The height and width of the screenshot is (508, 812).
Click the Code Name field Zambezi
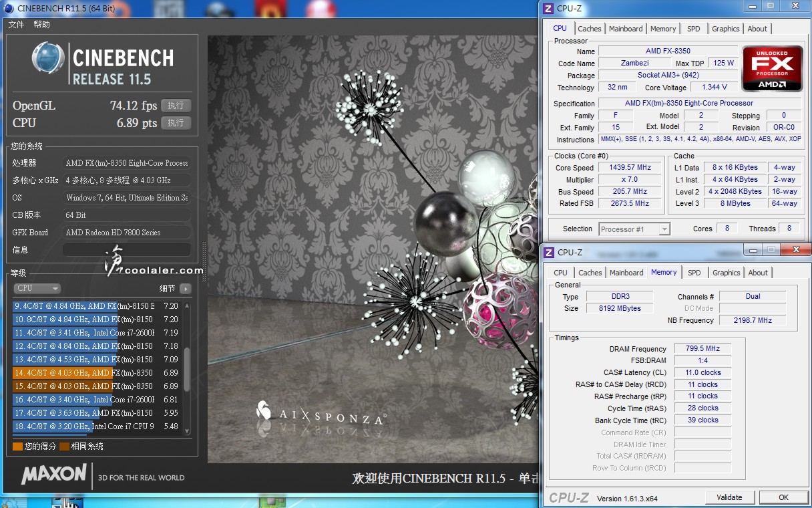pos(633,63)
